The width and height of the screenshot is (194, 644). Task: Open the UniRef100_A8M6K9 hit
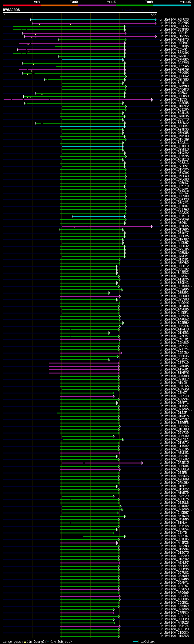[x=174, y=390]
